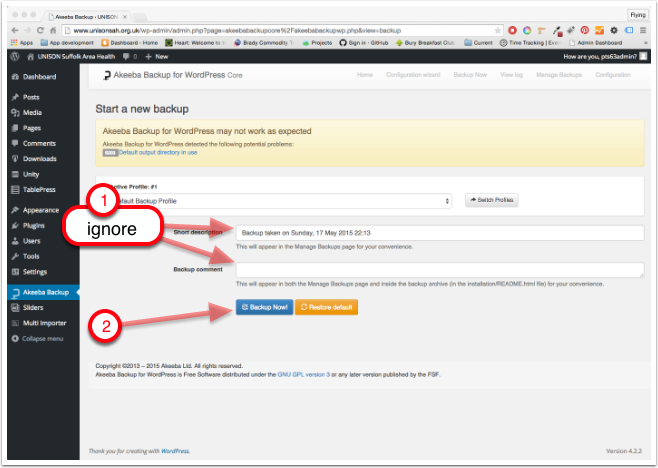
Task: Click the Collapse menu arrow icon
Action: coord(16,338)
